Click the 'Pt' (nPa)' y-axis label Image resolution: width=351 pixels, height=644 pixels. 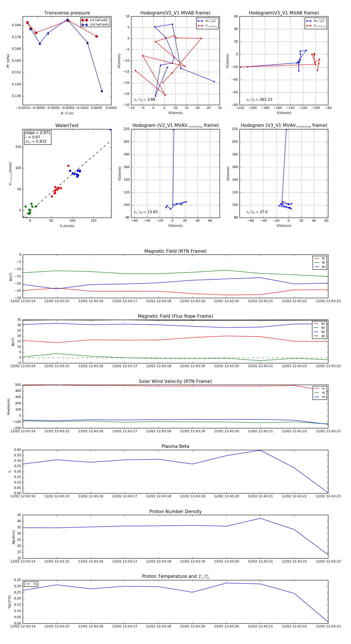[x=8, y=61]
